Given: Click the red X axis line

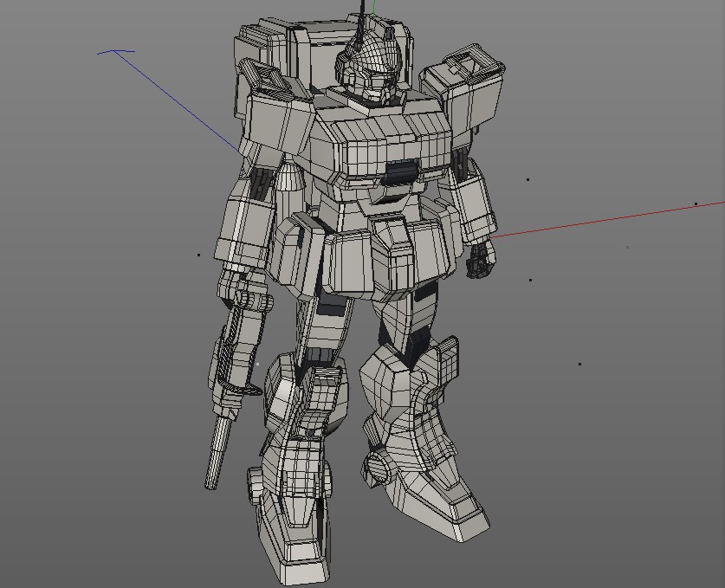Looking at the screenshot, I should pyautogui.click(x=606, y=220).
